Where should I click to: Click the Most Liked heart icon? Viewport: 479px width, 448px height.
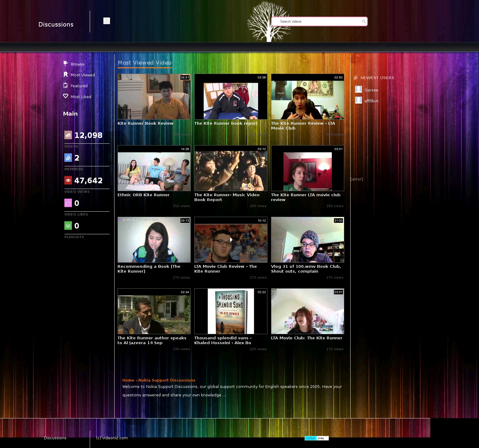[x=65, y=96]
